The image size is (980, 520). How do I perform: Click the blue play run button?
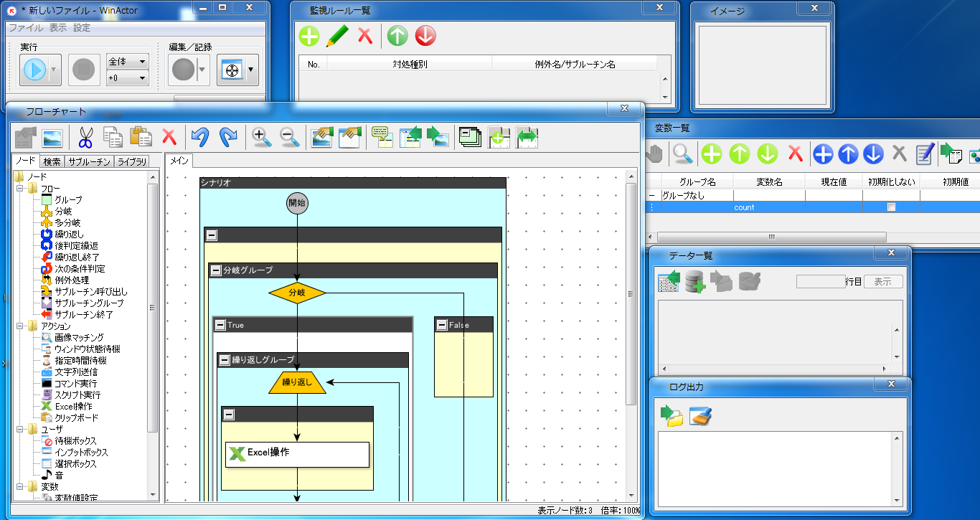34,70
